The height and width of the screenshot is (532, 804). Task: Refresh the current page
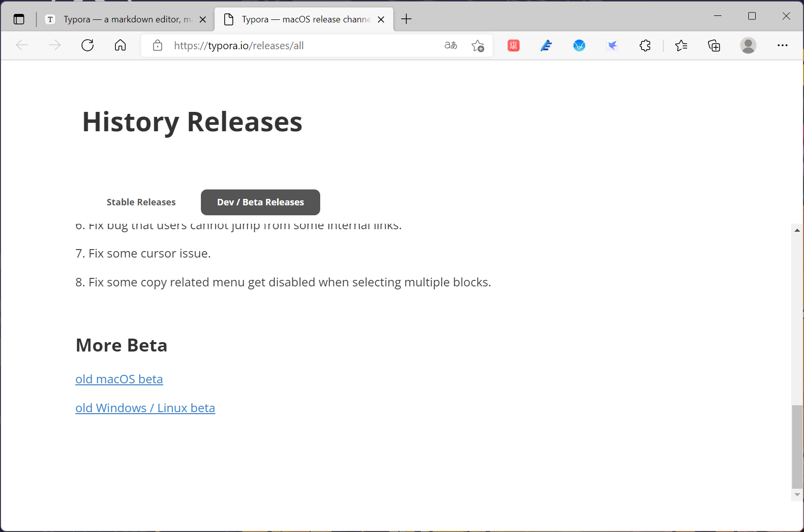coord(88,46)
